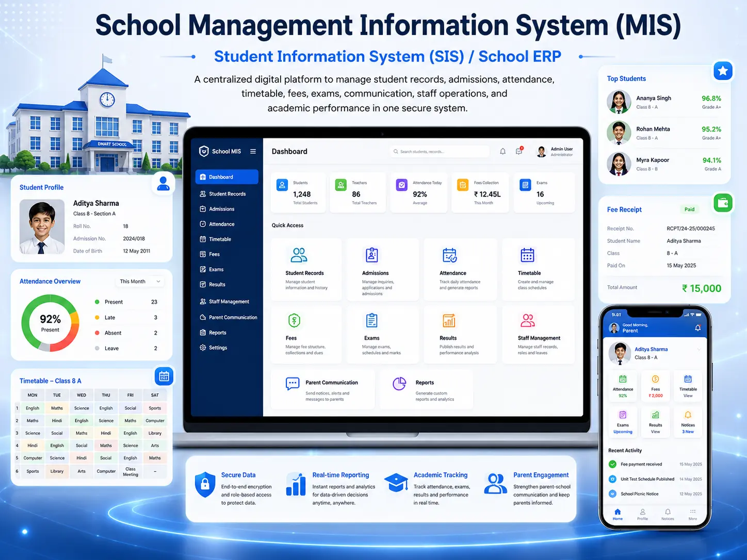This screenshot has width=747, height=560.
Task: Select Student Records in the sidebar
Action: (x=227, y=194)
